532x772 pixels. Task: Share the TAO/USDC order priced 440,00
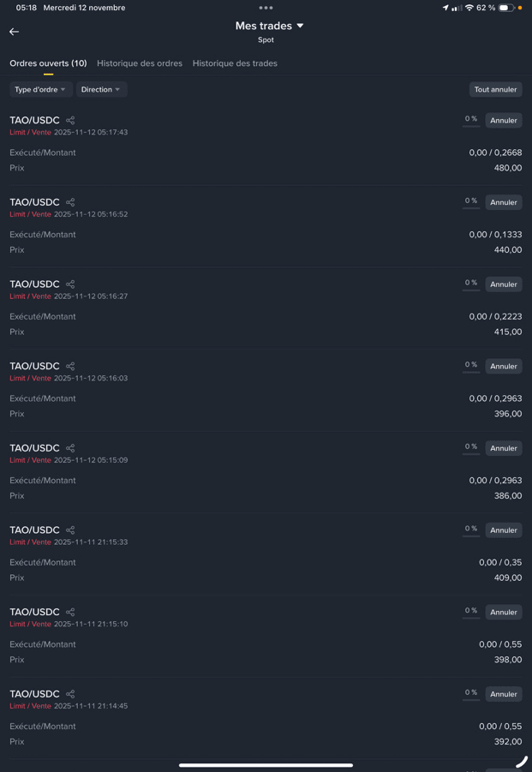pyautogui.click(x=70, y=202)
